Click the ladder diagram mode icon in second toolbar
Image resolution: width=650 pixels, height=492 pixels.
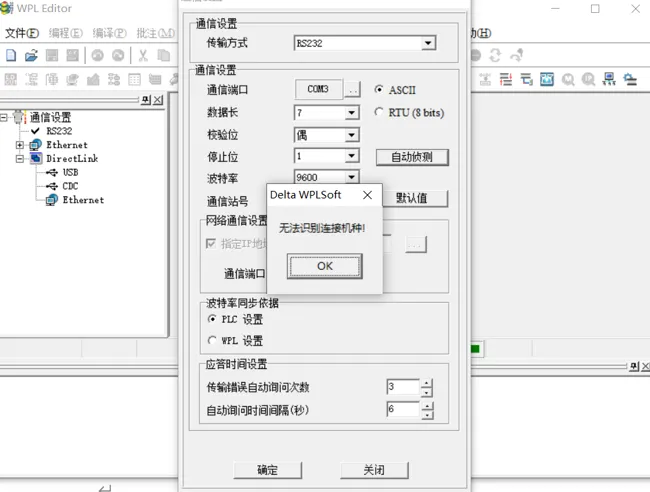(11, 79)
